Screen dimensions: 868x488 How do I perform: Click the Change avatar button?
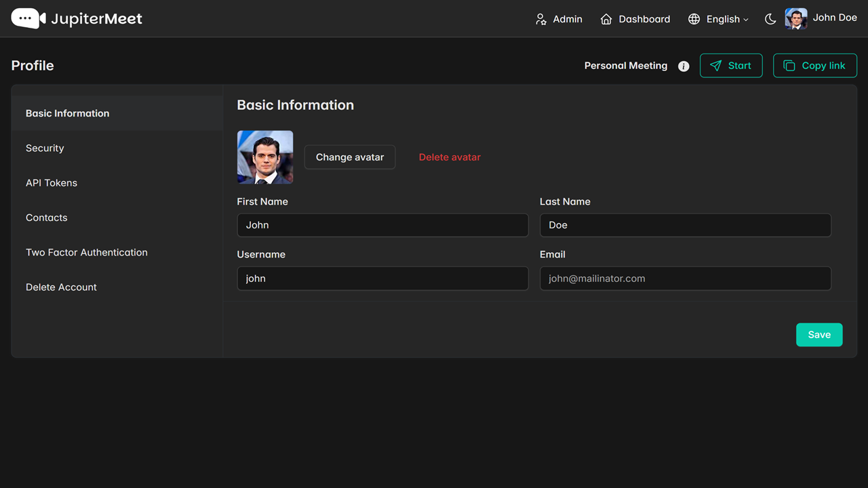(x=350, y=157)
